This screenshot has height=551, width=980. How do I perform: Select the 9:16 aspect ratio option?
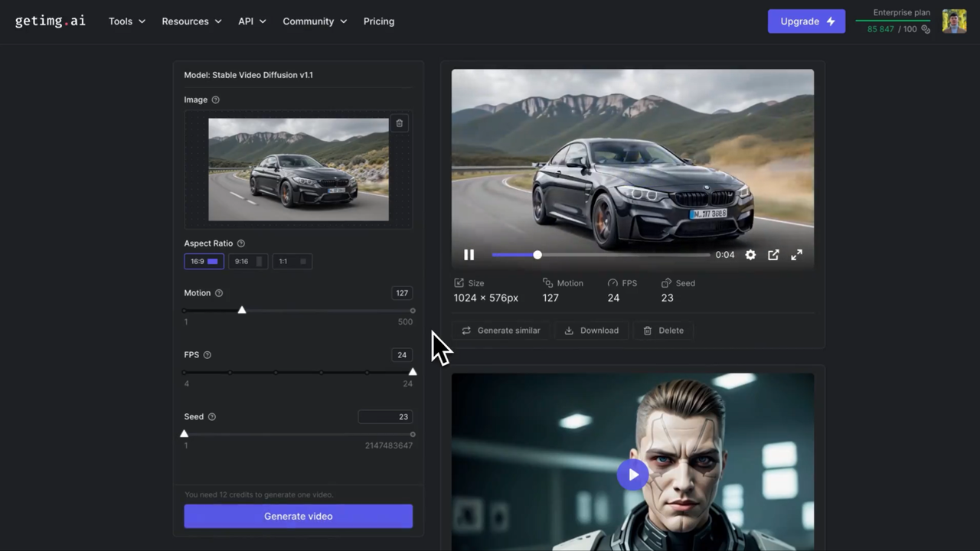[247, 261]
